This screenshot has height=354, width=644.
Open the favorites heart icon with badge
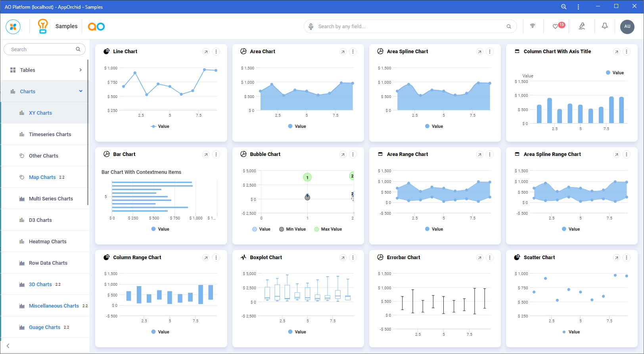pyautogui.click(x=556, y=27)
